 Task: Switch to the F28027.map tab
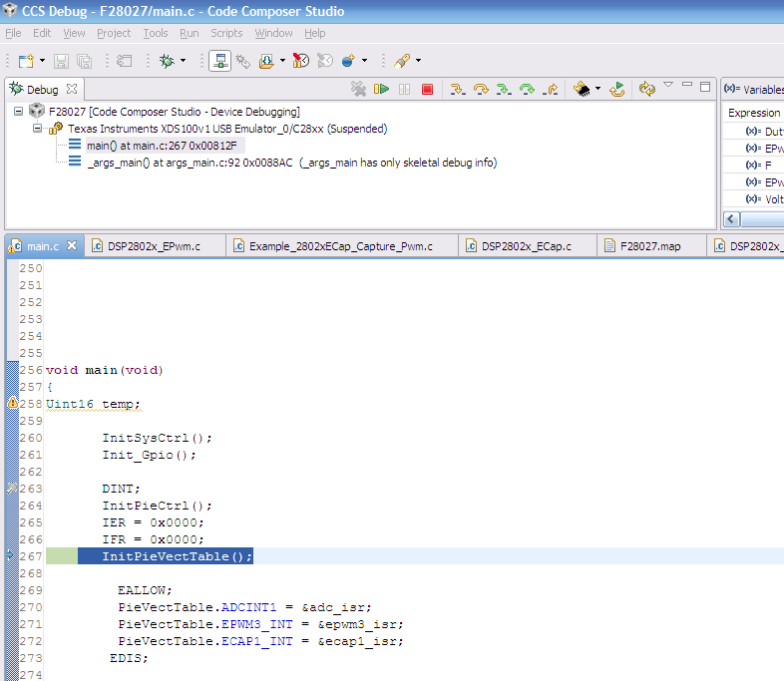click(x=649, y=246)
